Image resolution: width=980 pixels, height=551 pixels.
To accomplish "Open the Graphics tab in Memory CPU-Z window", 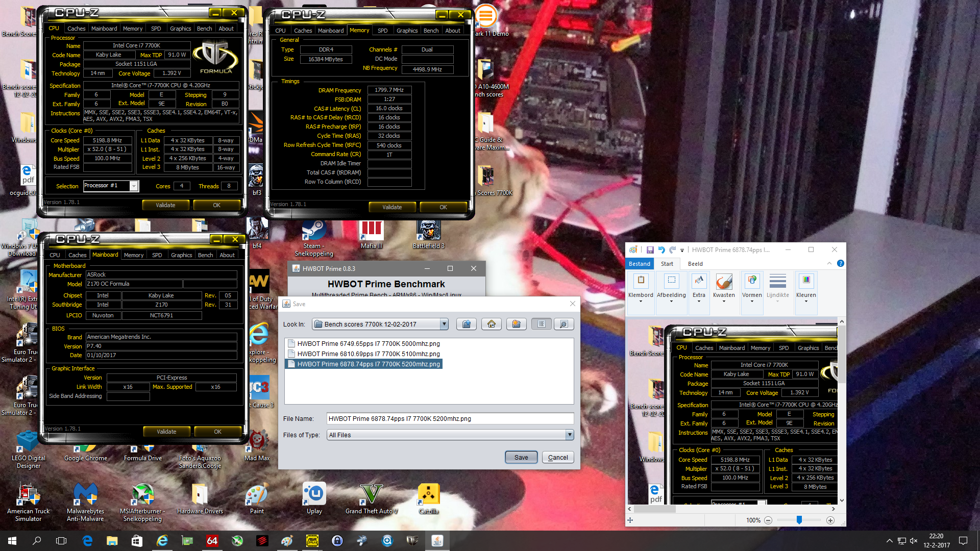I will [407, 31].
